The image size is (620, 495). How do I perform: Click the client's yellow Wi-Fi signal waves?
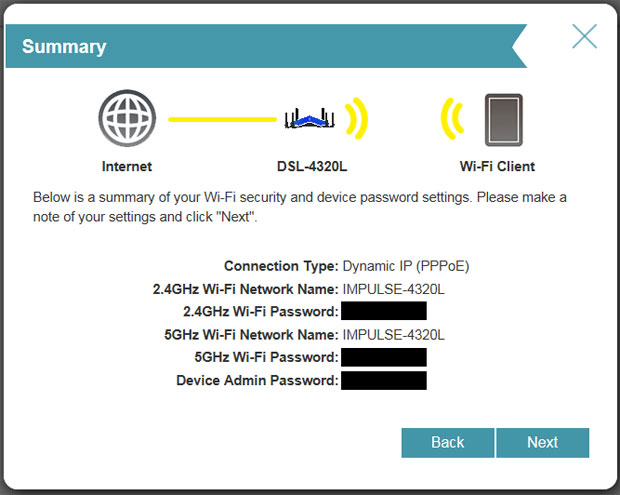[x=452, y=119]
